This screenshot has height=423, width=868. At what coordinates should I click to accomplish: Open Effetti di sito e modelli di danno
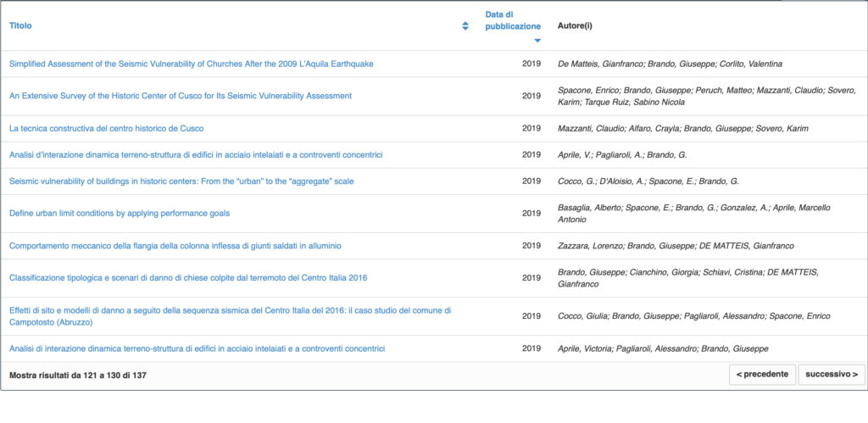[x=231, y=316]
